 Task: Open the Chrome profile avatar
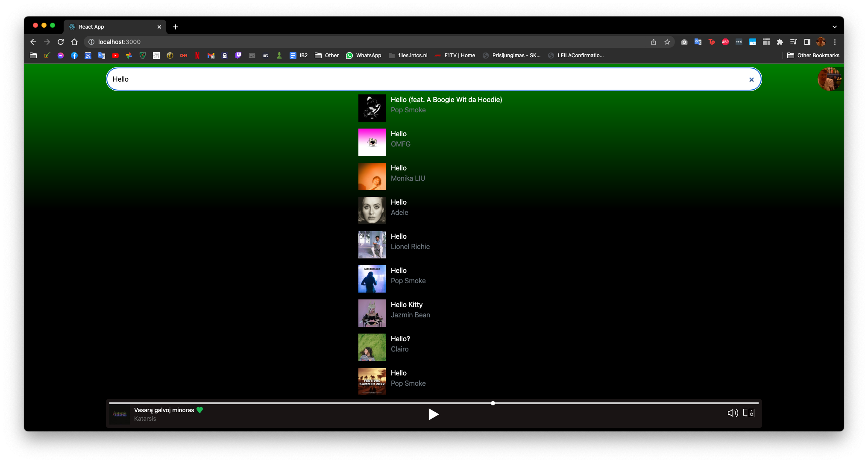(x=821, y=42)
